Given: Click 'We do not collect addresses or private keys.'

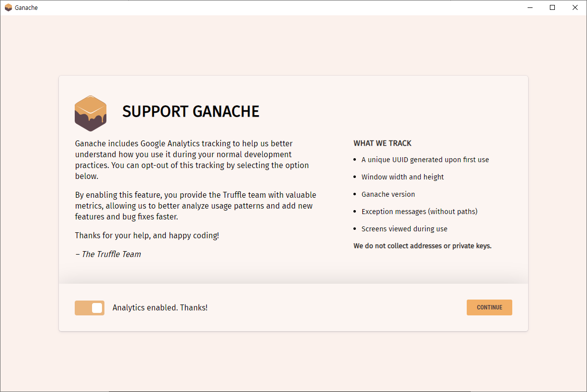Looking at the screenshot, I should (x=422, y=246).
